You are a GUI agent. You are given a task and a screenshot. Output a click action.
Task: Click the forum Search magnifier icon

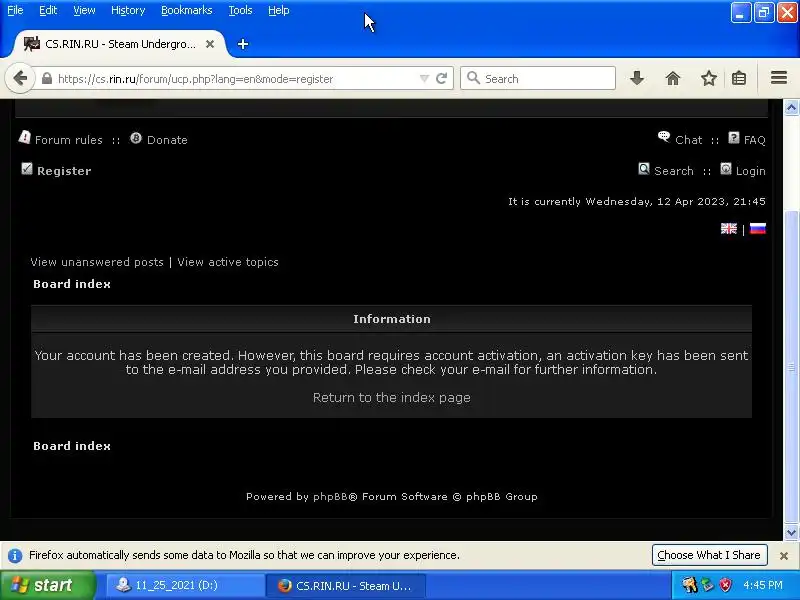[x=644, y=169]
